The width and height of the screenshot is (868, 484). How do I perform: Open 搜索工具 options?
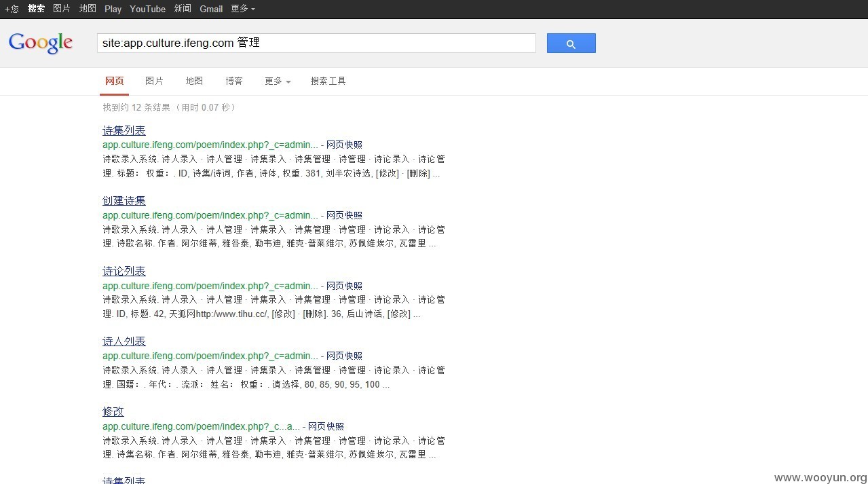(328, 81)
